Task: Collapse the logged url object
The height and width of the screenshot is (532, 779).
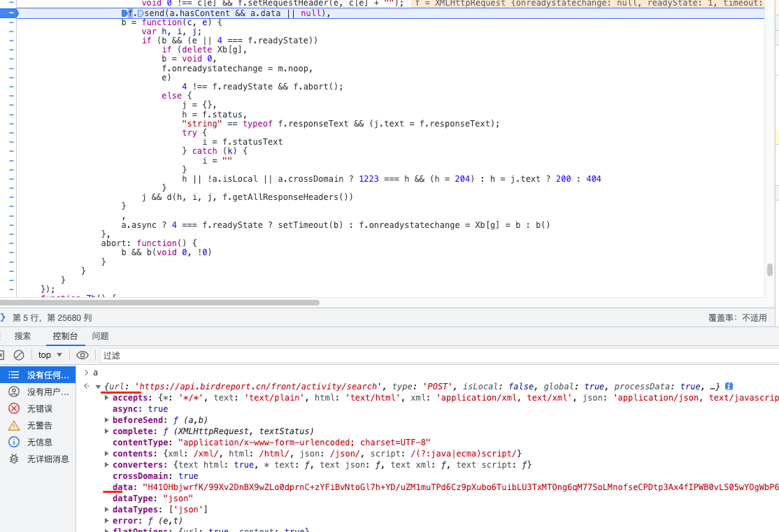Action: [x=98, y=387]
